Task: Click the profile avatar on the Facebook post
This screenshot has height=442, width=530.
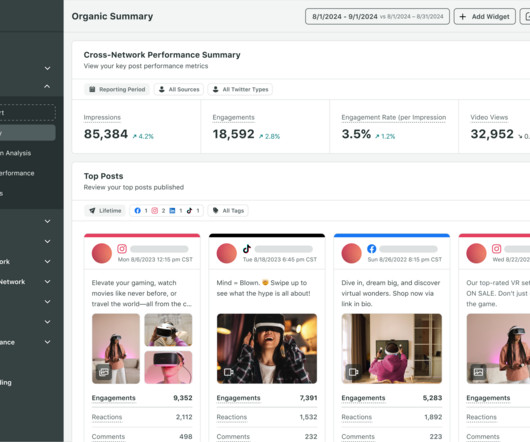Action: (x=352, y=253)
